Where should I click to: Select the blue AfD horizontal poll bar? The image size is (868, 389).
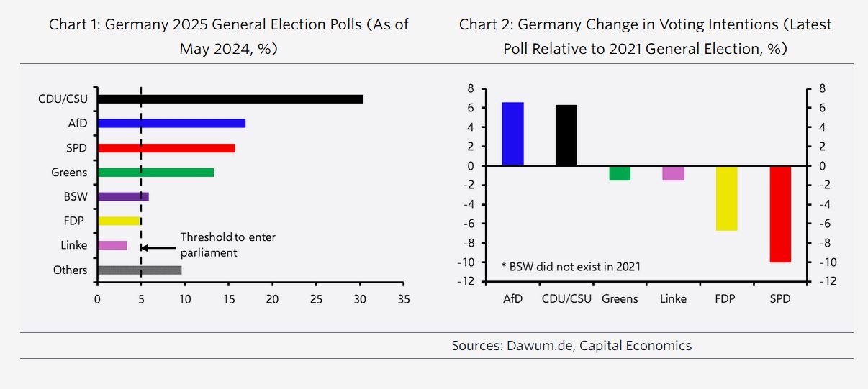pyautogui.click(x=171, y=123)
